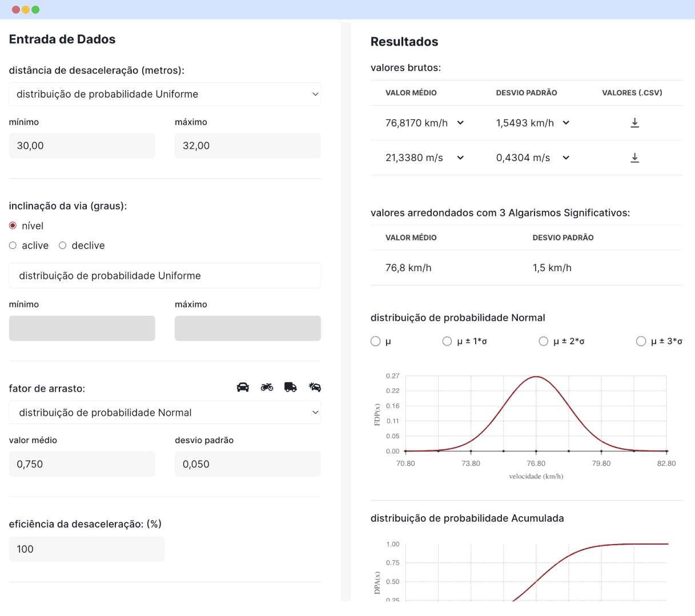Select the μ ± 2*σ interval option
This screenshot has height=616, width=695.
(544, 341)
